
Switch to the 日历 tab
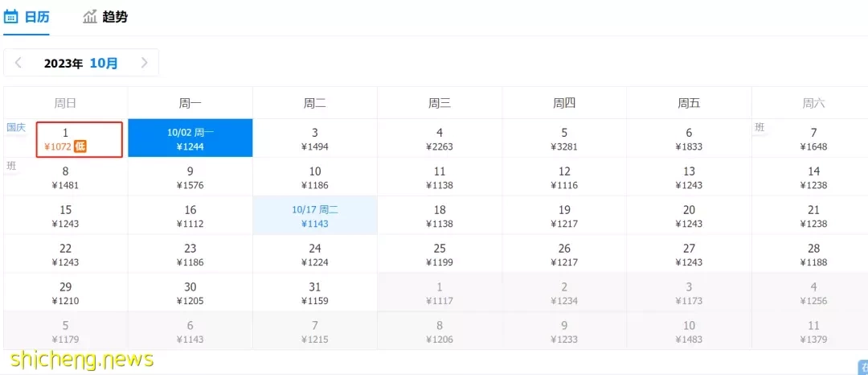coord(27,17)
